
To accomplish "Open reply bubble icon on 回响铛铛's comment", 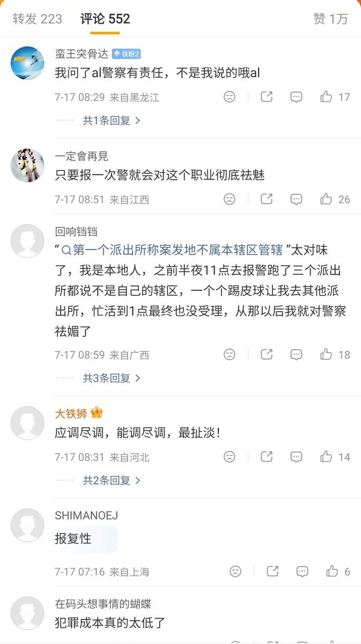I will (296, 355).
